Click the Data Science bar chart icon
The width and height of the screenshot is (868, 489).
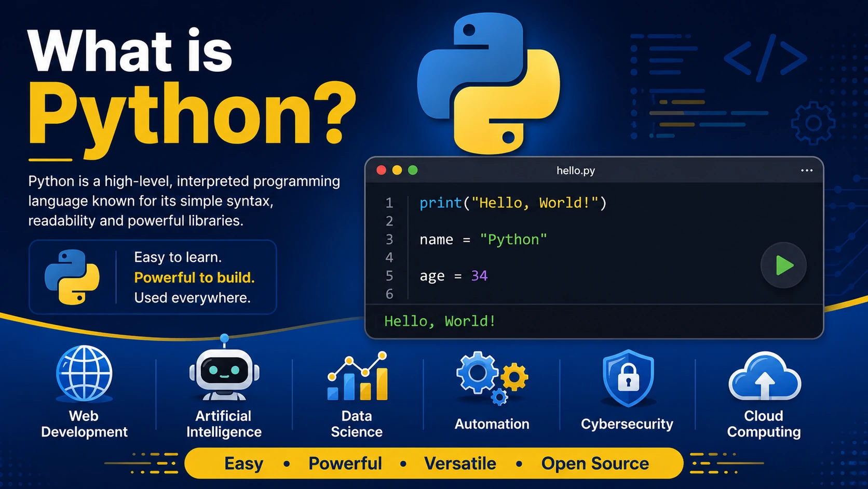tap(358, 376)
